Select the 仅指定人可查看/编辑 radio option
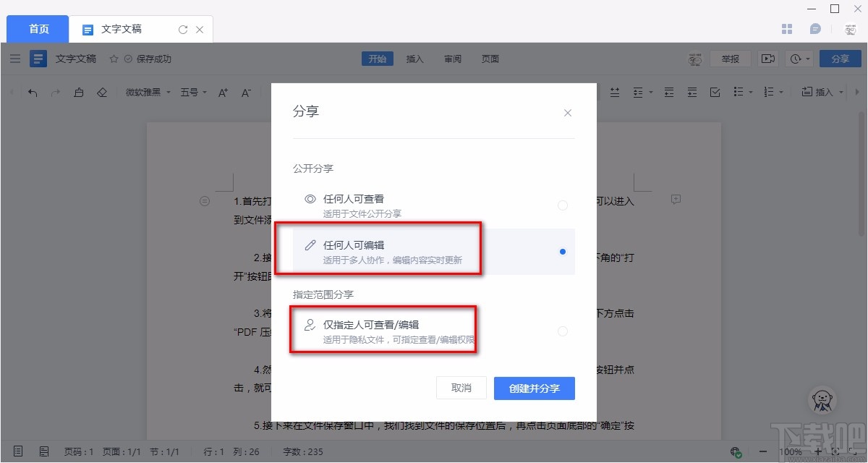This screenshot has width=868, height=463. point(563,331)
